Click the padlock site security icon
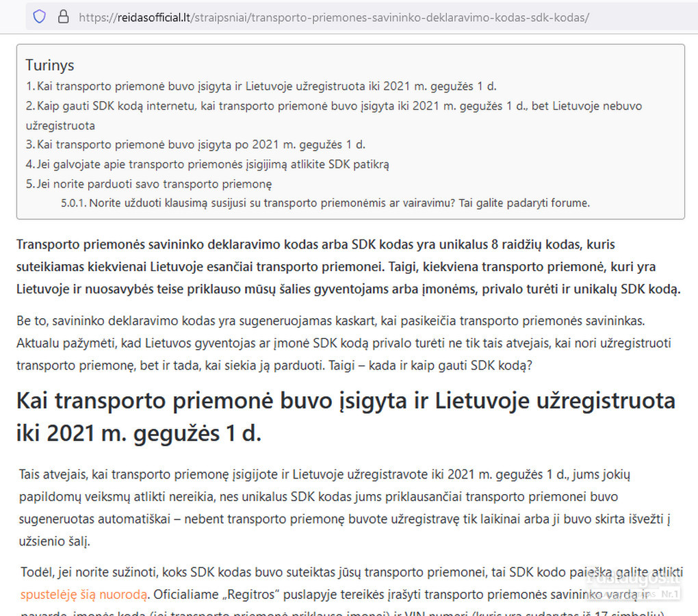Image resolution: width=698 pixels, height=616 pixels. tap(63, 17)
